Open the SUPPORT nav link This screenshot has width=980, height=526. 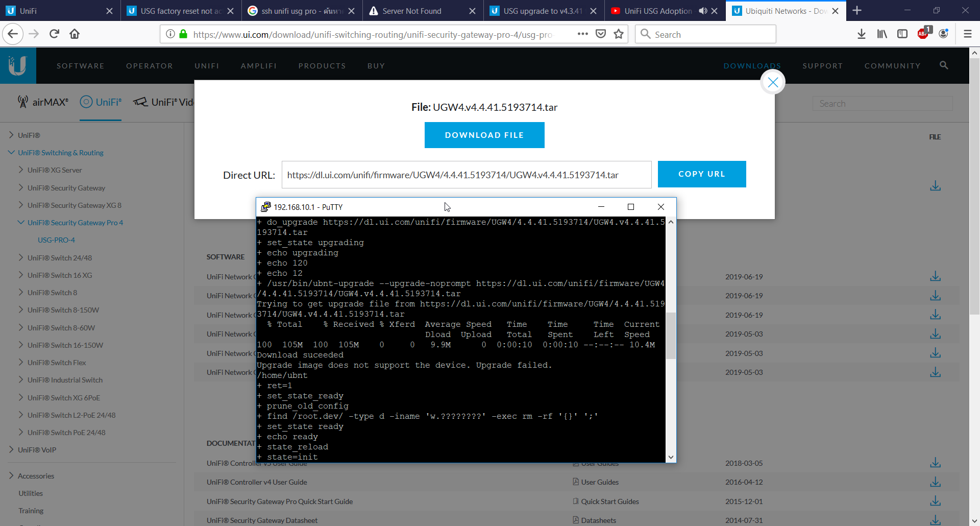[822, 66]
